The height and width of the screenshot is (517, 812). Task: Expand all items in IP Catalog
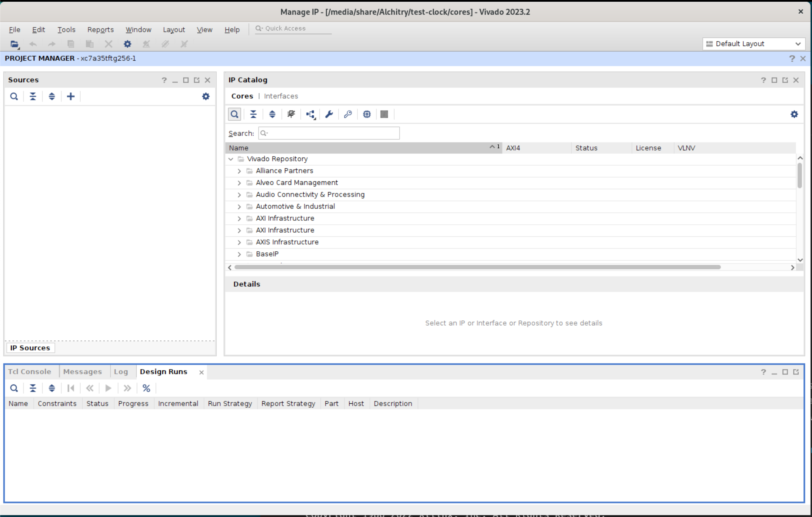[x=272, y=114]
